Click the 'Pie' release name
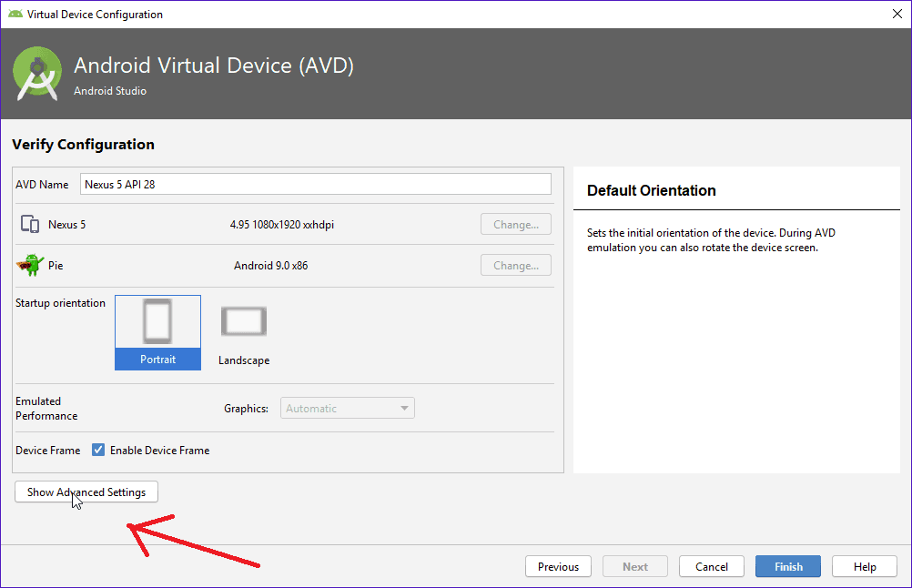Image resolution: width=912 pixels, height=588 pixels. coord(56,265)
